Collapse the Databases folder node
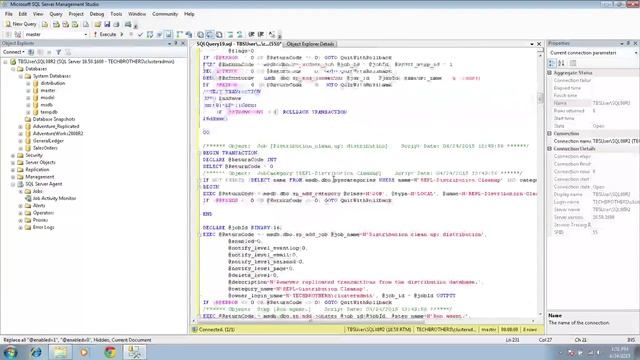Viewport: 640px width, 360px height. click(x=13, y=69)
